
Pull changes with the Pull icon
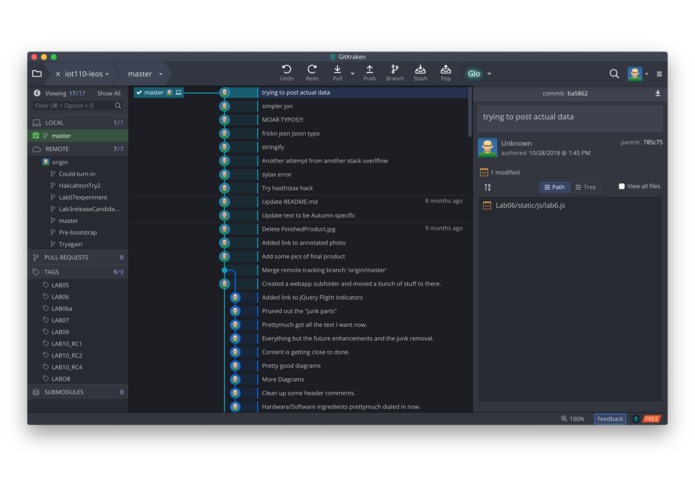coord(337,73)
